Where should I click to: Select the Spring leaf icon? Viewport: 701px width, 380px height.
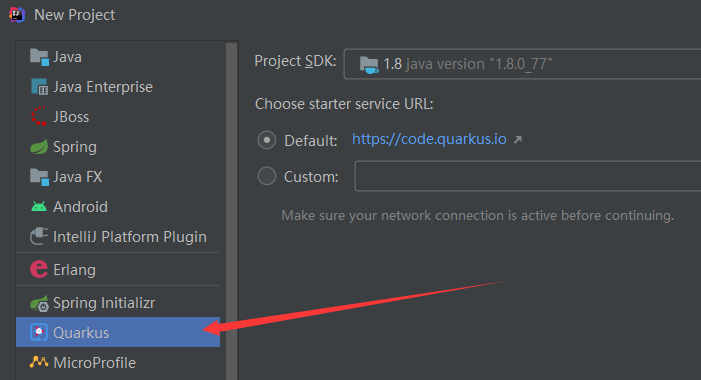coord(39,147)
